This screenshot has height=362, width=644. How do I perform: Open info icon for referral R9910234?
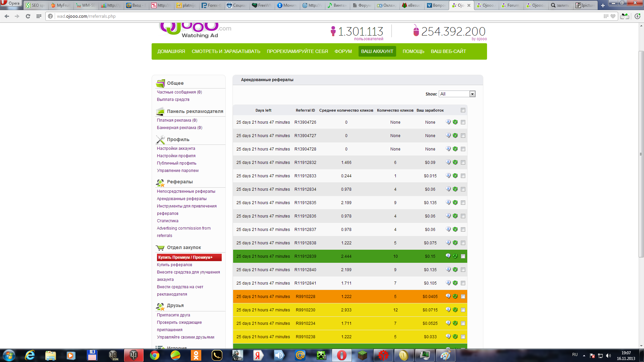tap(448, 323)
